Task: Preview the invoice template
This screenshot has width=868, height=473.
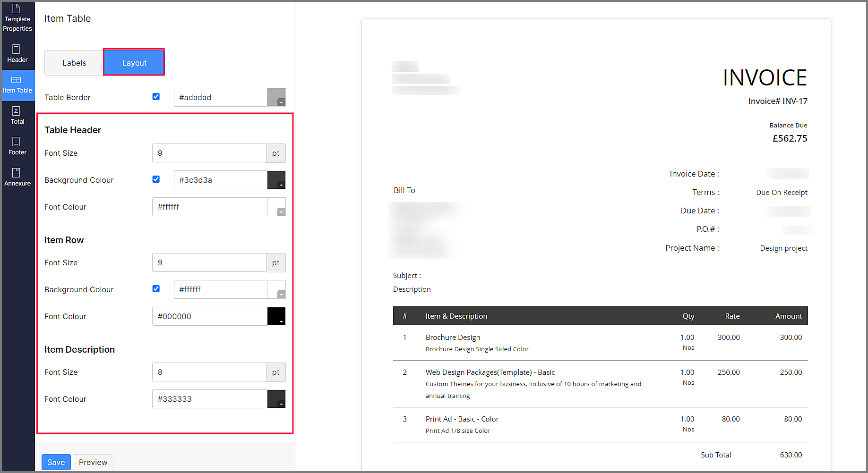Action: (x=93, y=462)
